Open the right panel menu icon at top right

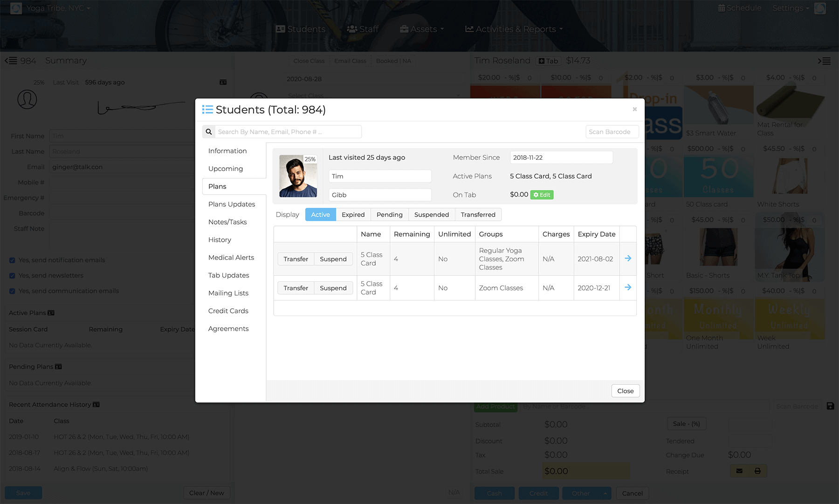[x=824, y=61]
